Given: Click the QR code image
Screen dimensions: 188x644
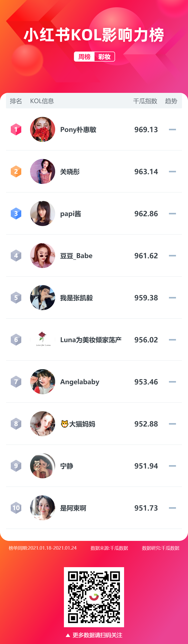Looking at the screenshot, I should pyautogui.click(x=94, y=597).
